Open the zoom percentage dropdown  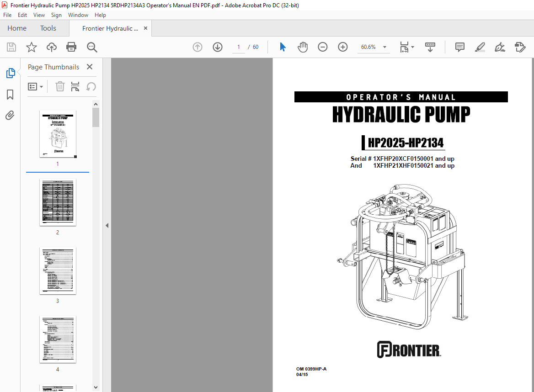click(x=384, y=47)
